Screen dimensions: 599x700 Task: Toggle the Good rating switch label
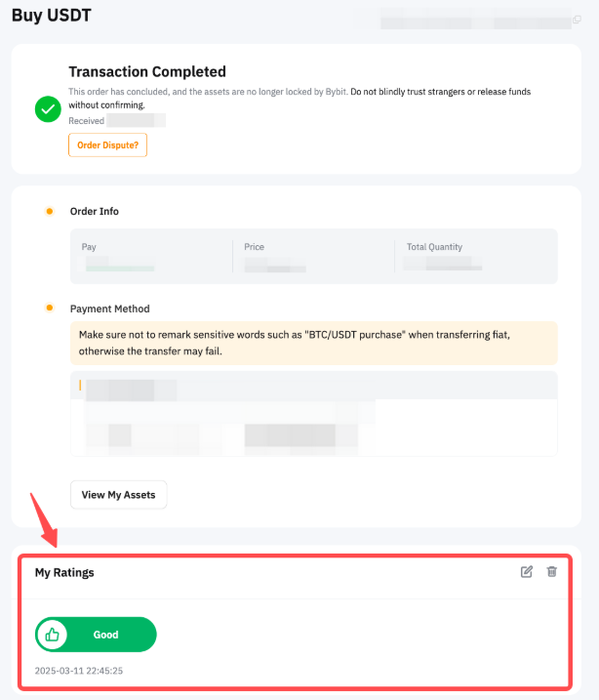tap(105, 635)
